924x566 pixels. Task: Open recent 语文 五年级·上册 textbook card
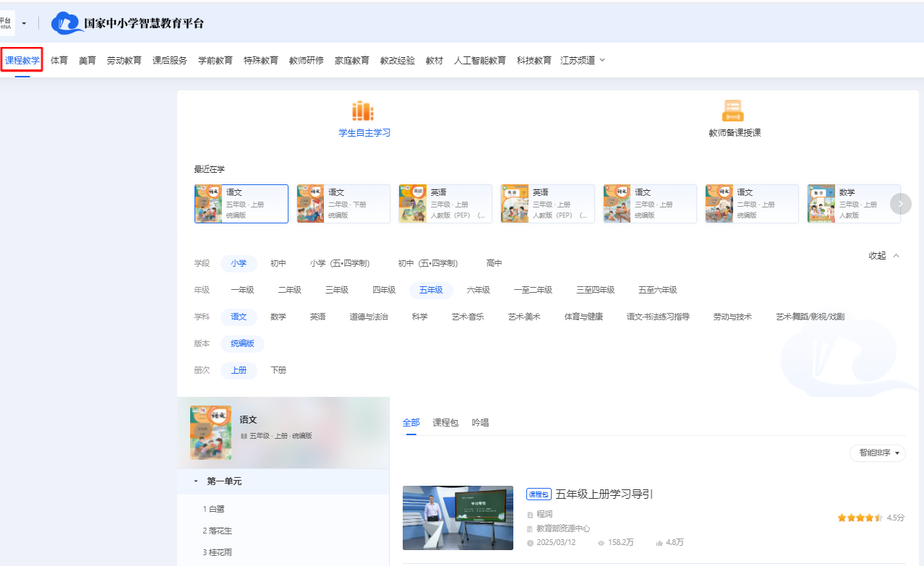tap(241, 204)
